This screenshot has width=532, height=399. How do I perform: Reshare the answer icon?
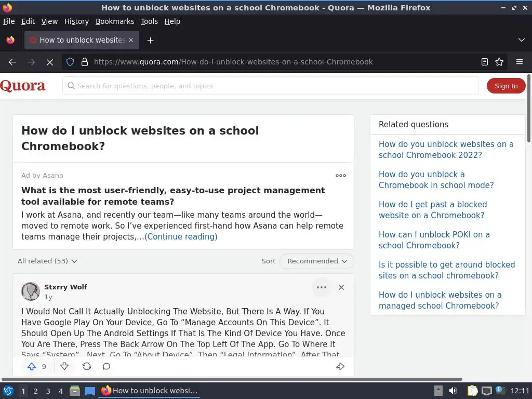tap(87, 366)
